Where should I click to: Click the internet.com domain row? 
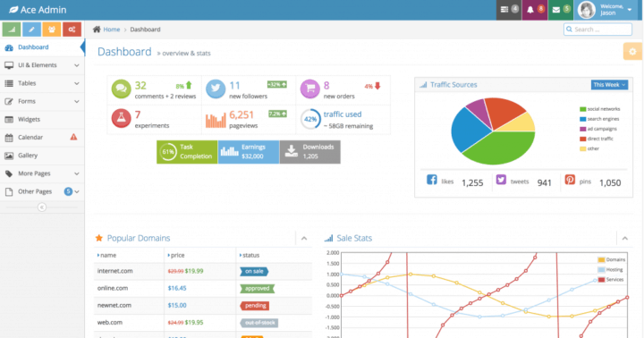point(203,271)
